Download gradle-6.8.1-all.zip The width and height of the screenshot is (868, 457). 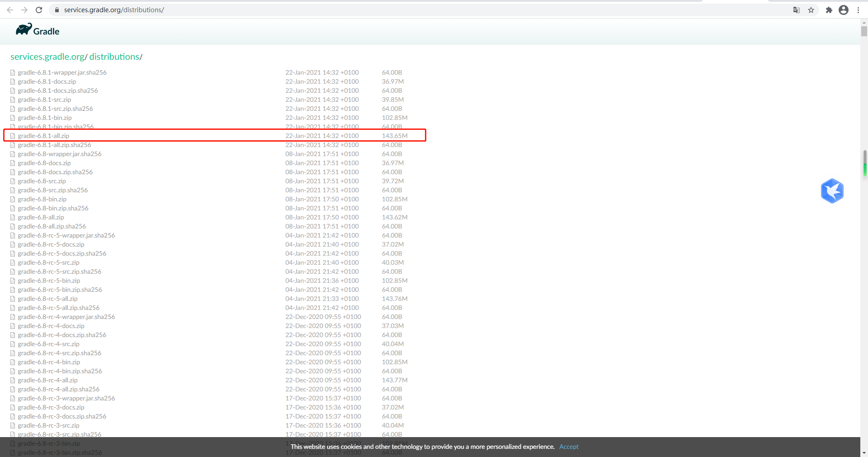(43, 136)
